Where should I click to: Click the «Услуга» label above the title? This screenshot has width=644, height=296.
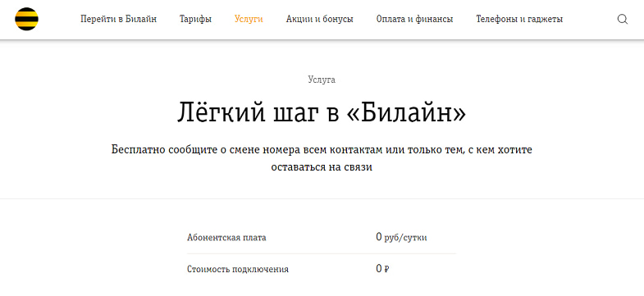click(x=322, y=80)
